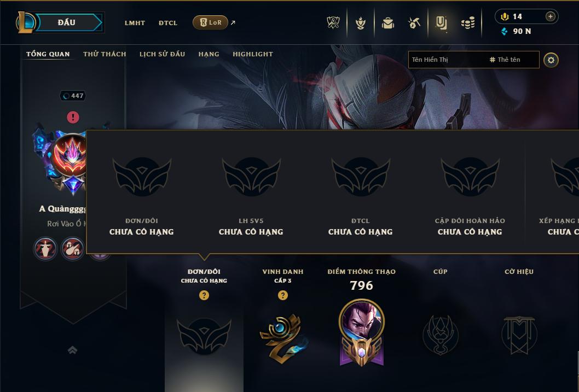Click the League of Legends logo
The image size is (579, 392).
click(x=25, y=22)
